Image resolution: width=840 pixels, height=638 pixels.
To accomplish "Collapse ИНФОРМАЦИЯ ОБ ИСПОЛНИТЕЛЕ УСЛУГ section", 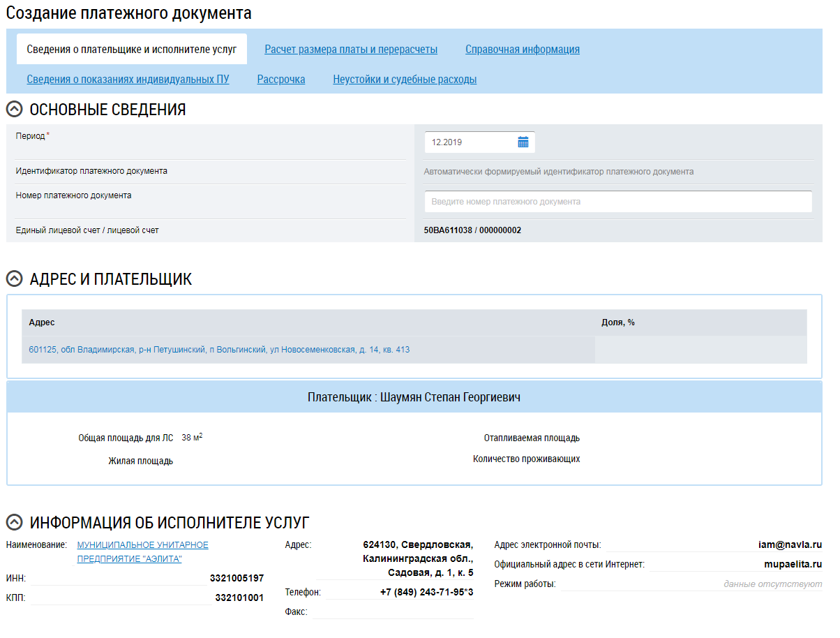I will [14, 523].
